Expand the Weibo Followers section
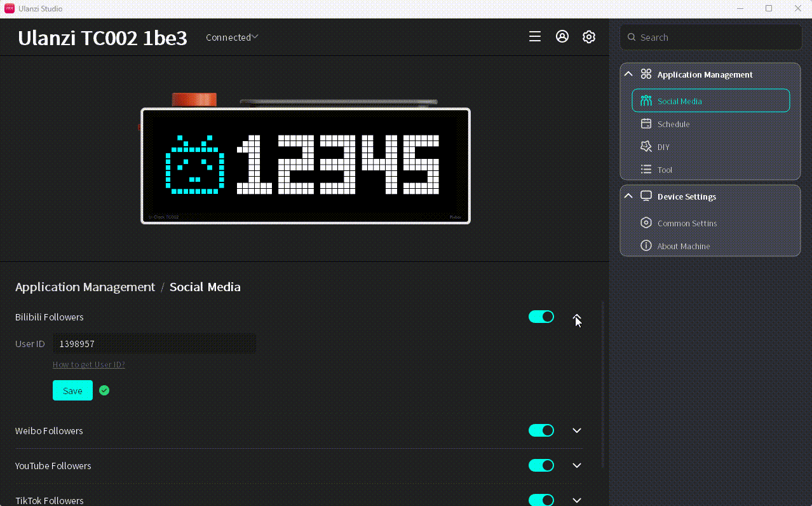Viewport: 812px width, 506px height. pyautogui.click(x=577, y=430)
